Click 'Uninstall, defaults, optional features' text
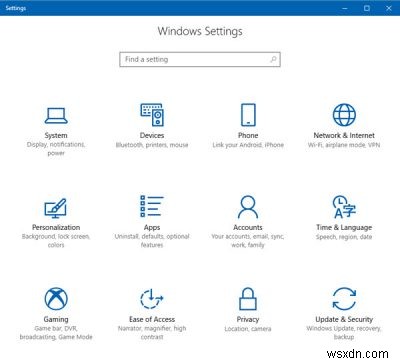The height and width of the screenshot is (364, 400). pos(152,241)
